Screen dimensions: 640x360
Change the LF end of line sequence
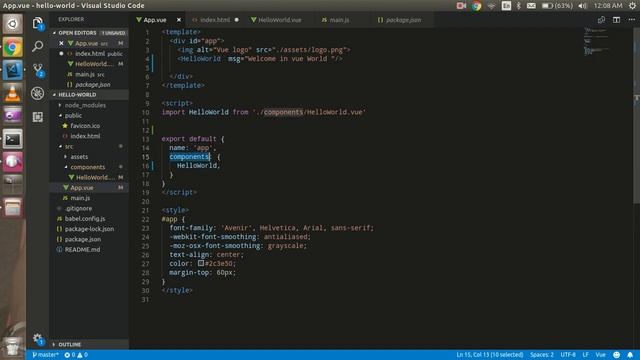point(585,355)
